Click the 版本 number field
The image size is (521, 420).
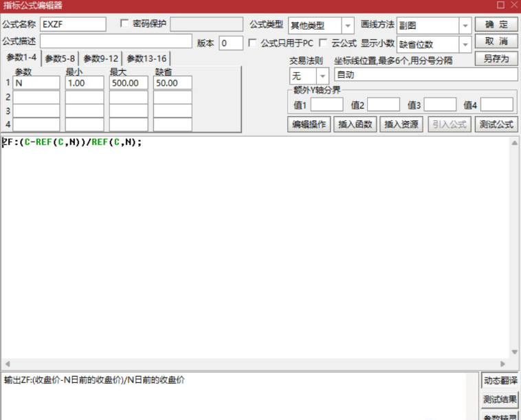click(230, 43)
